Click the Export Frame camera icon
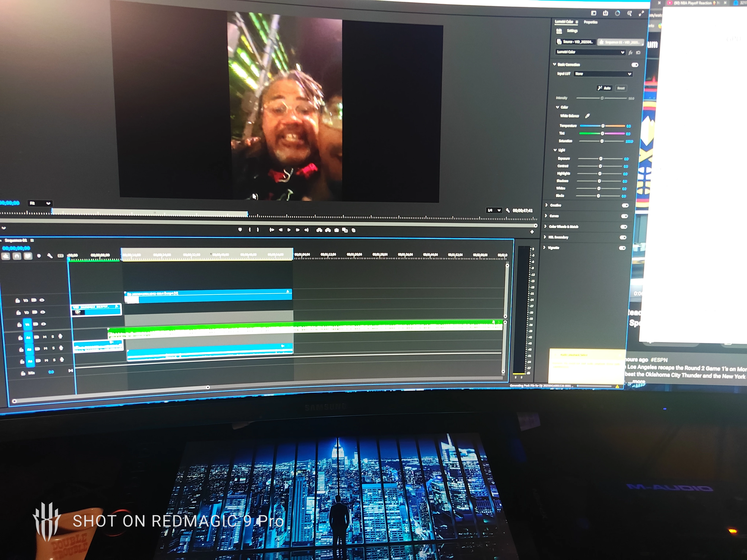The width and height of the screenshot is (747, 560). click(336, 230)
